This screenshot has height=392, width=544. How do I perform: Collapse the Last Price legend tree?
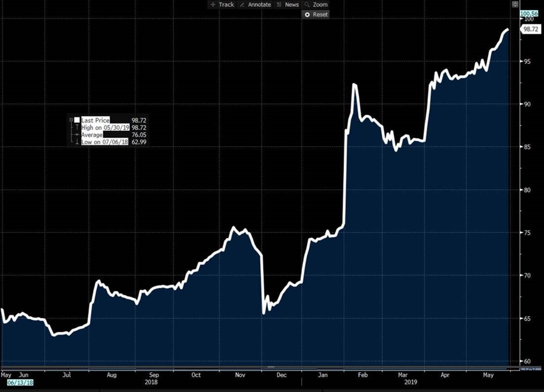pyautogui.click(x=71, y=120)
